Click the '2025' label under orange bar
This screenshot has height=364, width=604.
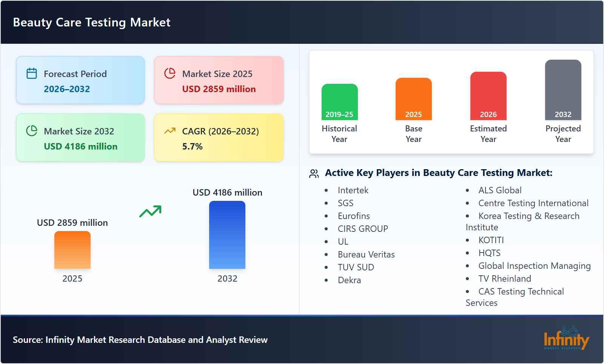(x=72, y=279)
